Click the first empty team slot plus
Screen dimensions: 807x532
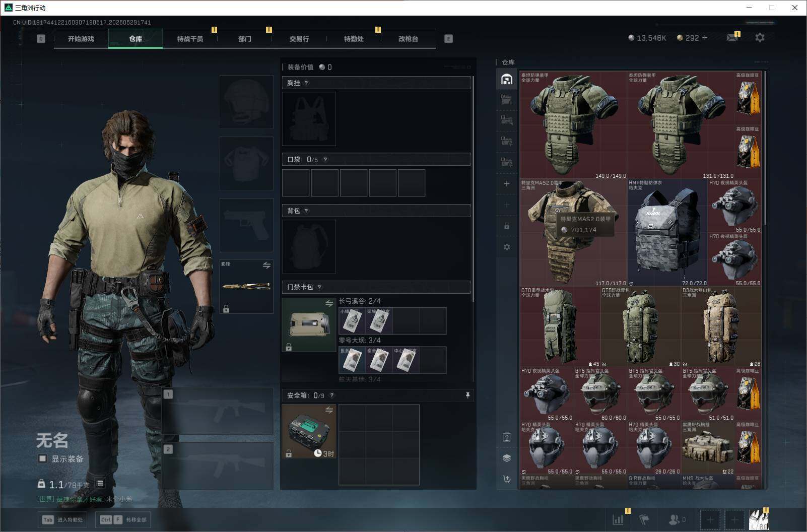pos(710,519)
